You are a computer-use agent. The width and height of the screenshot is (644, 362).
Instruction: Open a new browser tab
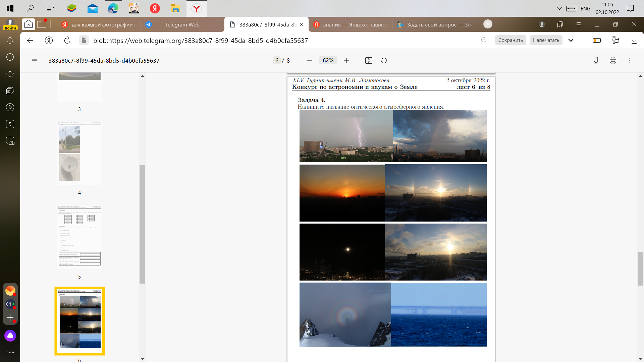coord(488,24)
